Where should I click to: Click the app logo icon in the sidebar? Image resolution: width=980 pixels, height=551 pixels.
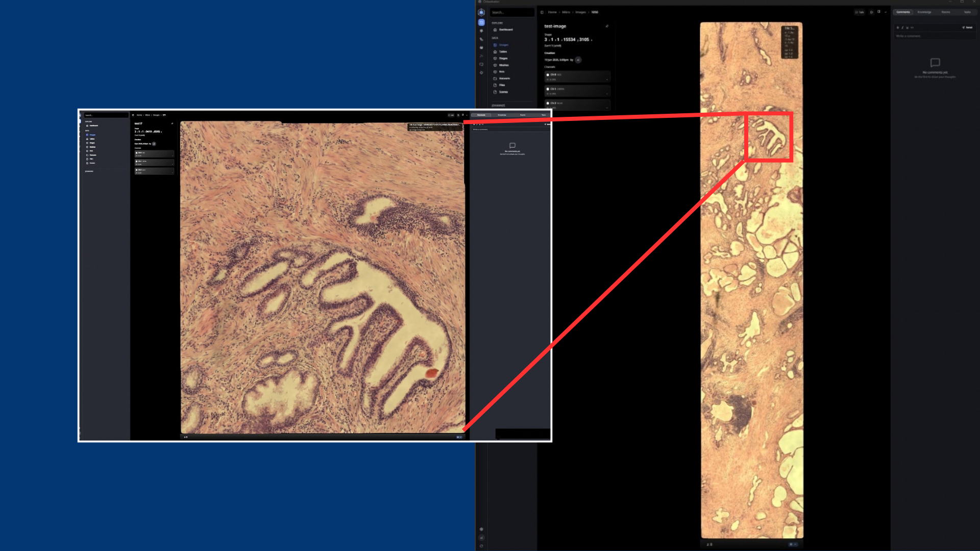click(481, 12)
